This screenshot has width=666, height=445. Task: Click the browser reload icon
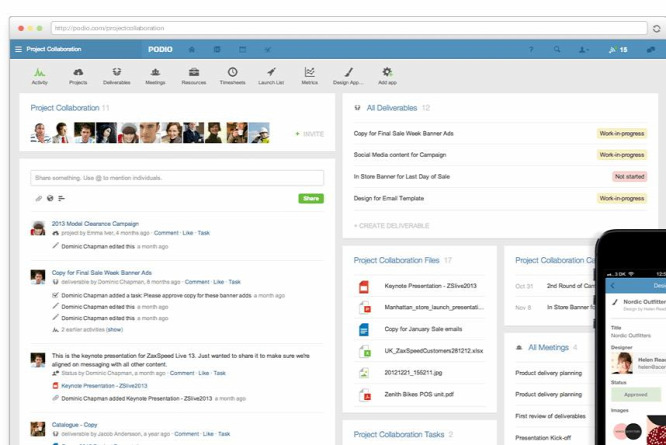[x=656, y=28]
